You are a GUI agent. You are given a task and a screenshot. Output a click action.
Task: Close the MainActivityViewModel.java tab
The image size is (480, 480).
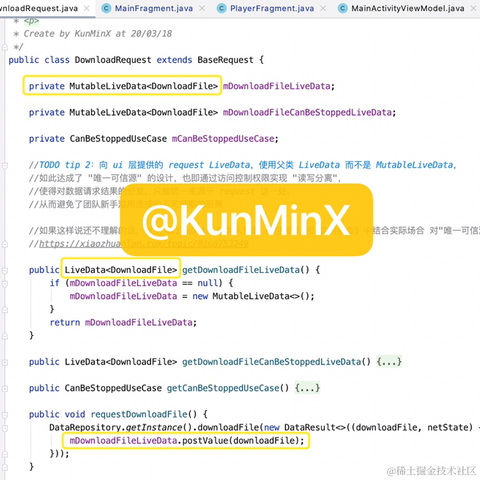(473, 8)
